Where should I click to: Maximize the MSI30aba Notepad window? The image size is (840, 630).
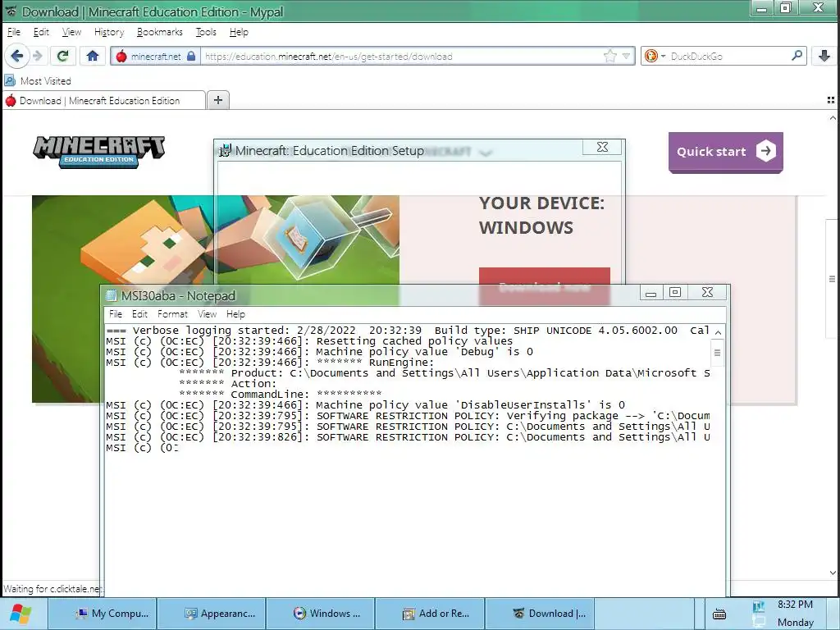(675, 293)
